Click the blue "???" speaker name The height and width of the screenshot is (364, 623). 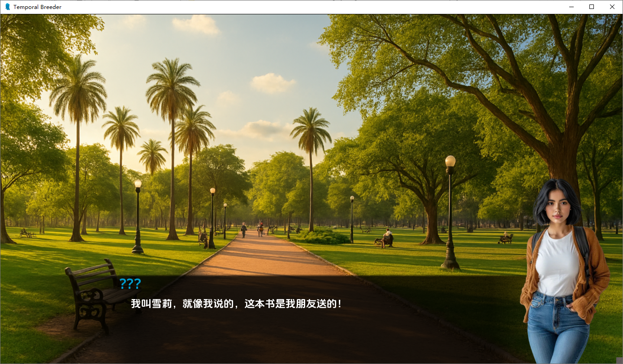click(130, 284)
